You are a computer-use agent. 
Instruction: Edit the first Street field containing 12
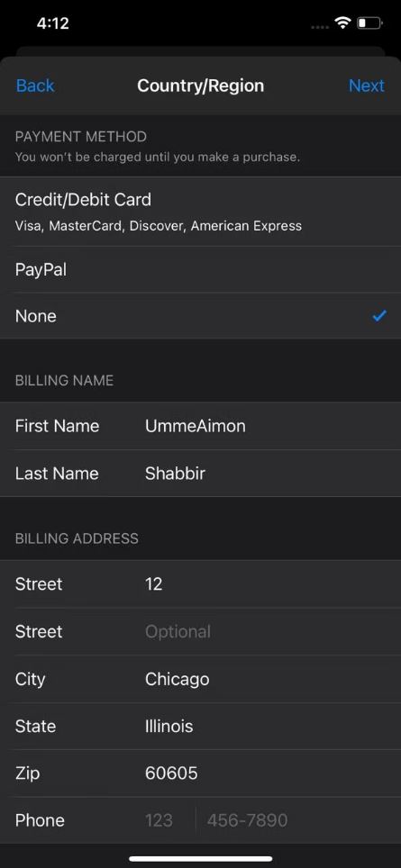[200, 584]
